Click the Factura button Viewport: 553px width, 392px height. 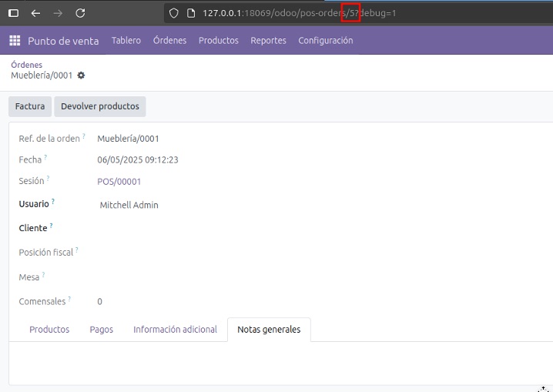30,106
